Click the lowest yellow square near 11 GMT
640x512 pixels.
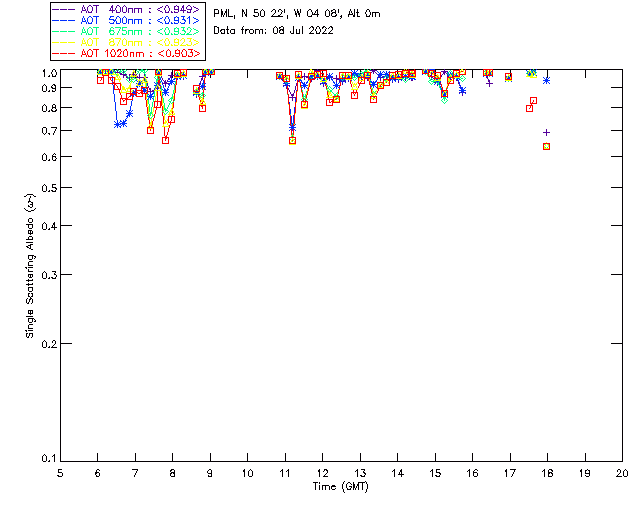292,141
